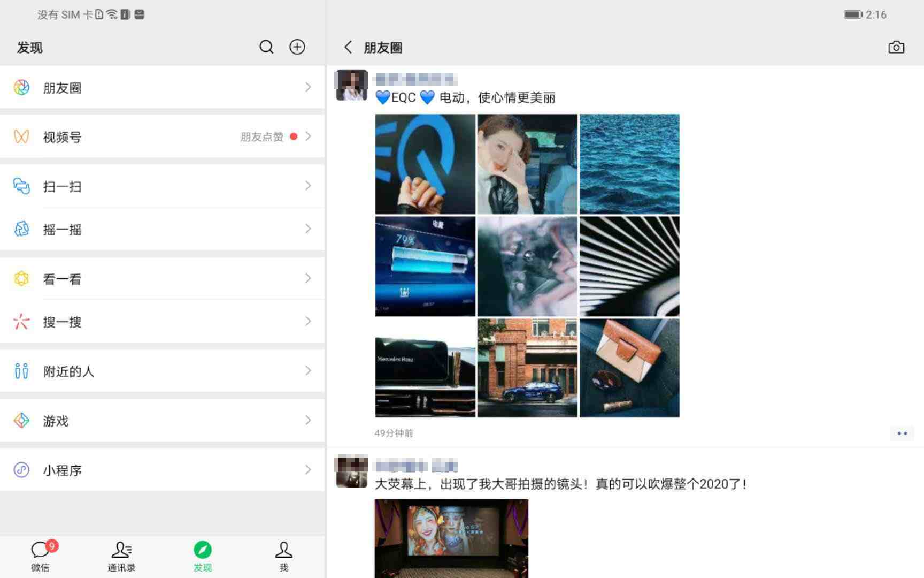Expand the 朋友圈 row chevron

[x=308, y=87]
